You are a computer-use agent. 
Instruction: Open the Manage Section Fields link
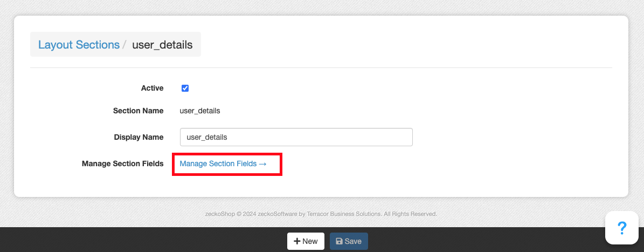pos(218,164)
